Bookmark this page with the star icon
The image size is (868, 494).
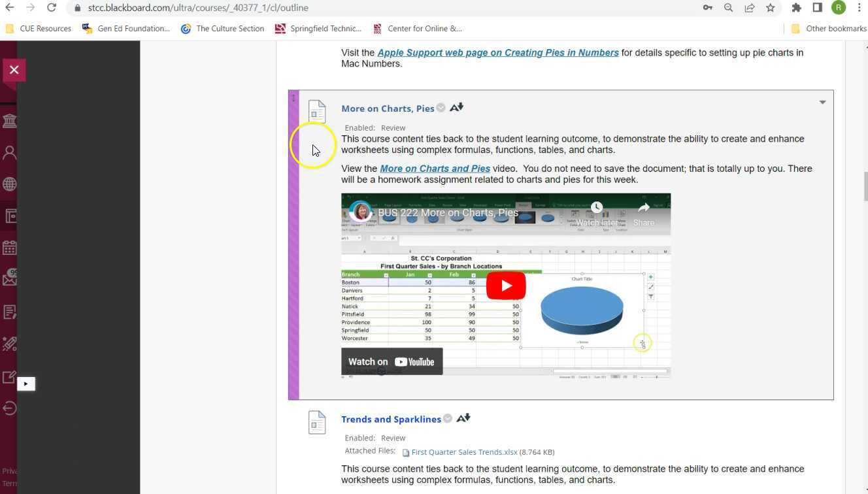tap(771, 8)
